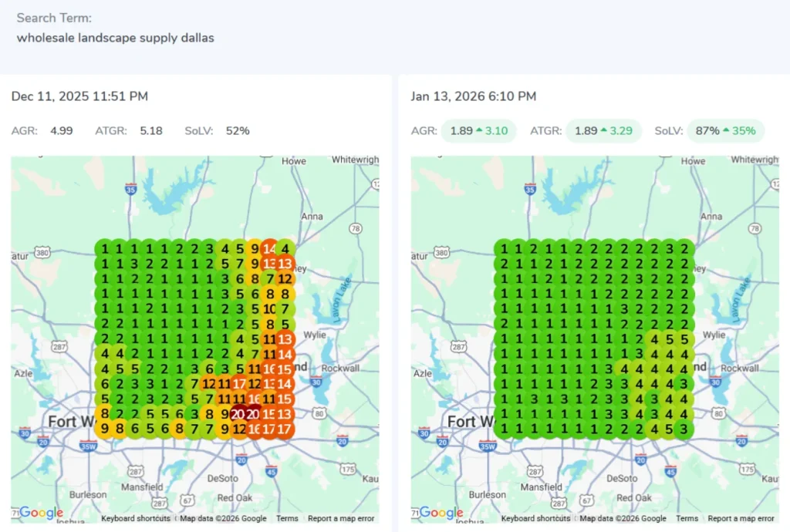This screenshot has height=532, width=790.
Task: Click the Jan 13, 2026 scan timestamp
Action: 473,96
